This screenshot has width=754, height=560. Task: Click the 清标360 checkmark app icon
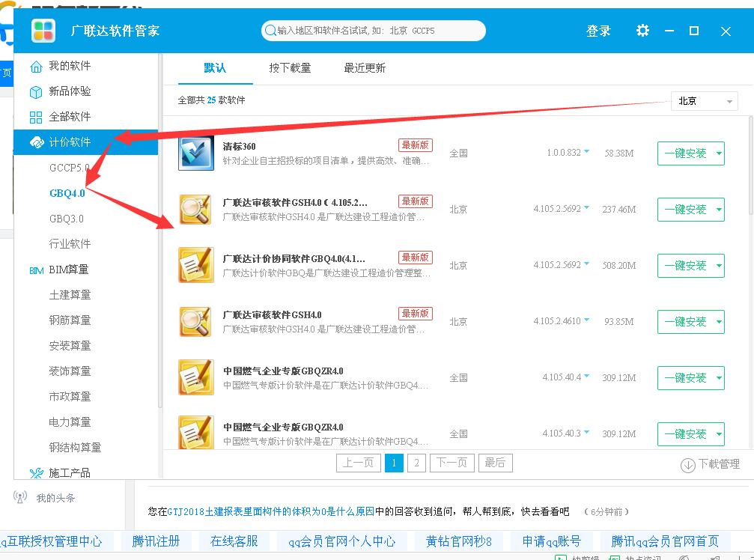pyautogui.click(x=195, y=153)
